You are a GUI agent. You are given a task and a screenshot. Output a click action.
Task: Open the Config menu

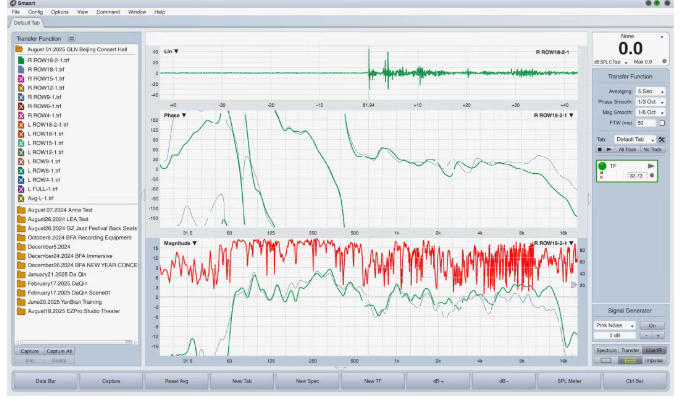click(x=34, y=11)
